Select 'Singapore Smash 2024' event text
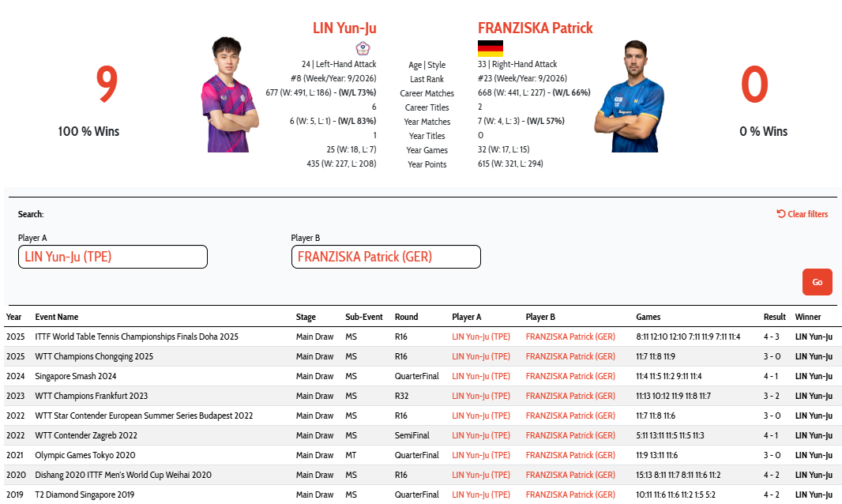842x504 pixels. coord(75,376)
